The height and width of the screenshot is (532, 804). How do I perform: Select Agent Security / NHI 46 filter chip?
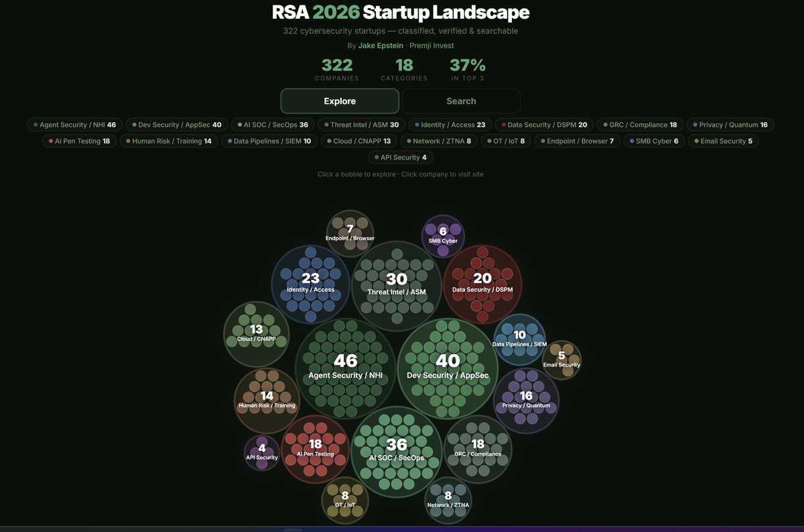[x=75, y=125]
